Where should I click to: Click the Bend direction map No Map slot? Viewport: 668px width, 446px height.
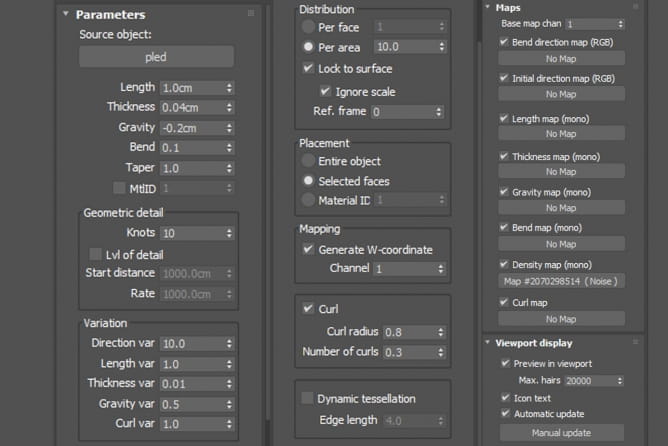coord(559,59)
